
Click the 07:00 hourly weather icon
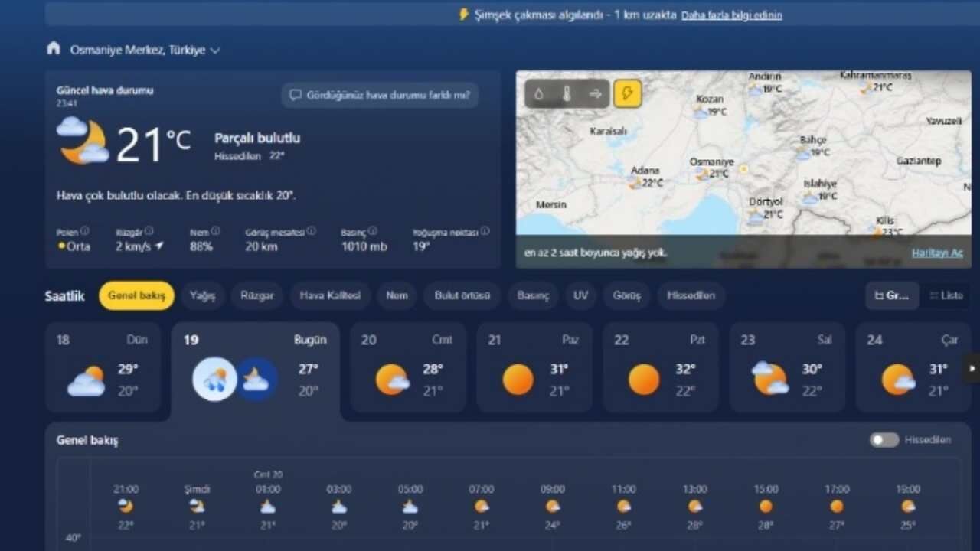[482, 506]
